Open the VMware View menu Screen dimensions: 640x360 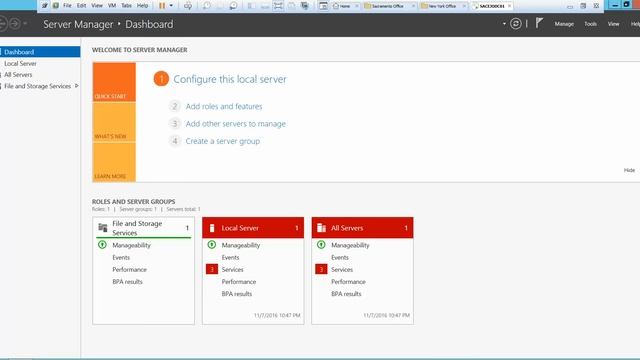pyautogui.click(x=97, y=6)
